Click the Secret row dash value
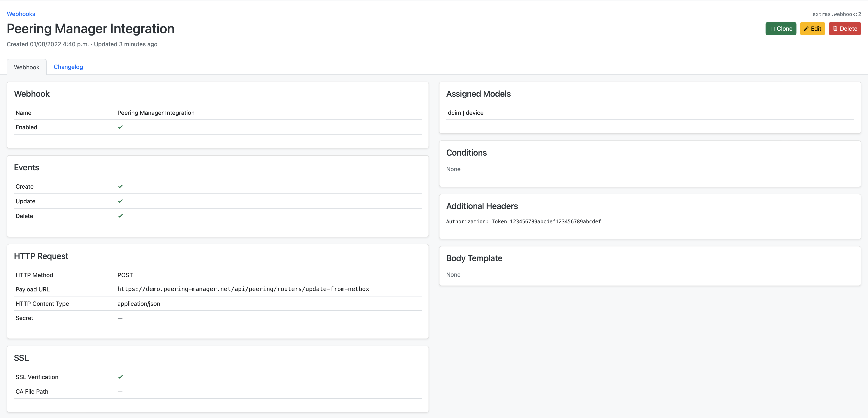Screen dimensions: 868x418 120,318
